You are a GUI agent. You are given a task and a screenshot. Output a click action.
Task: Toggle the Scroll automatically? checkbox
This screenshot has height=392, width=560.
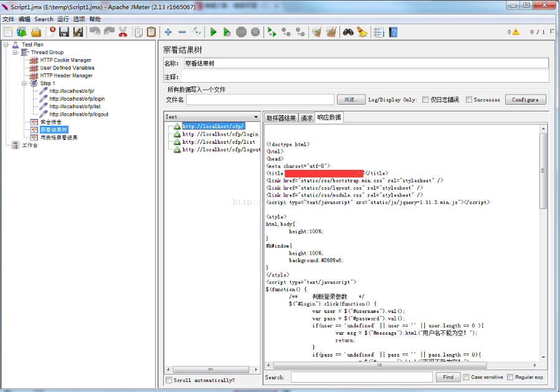tap(169, 380)
